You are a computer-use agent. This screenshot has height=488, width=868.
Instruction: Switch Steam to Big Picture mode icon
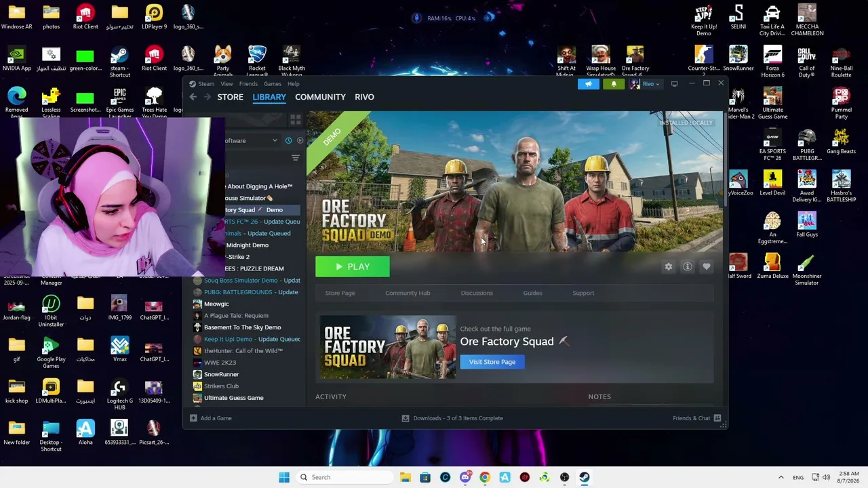click(x=674, y=84)
